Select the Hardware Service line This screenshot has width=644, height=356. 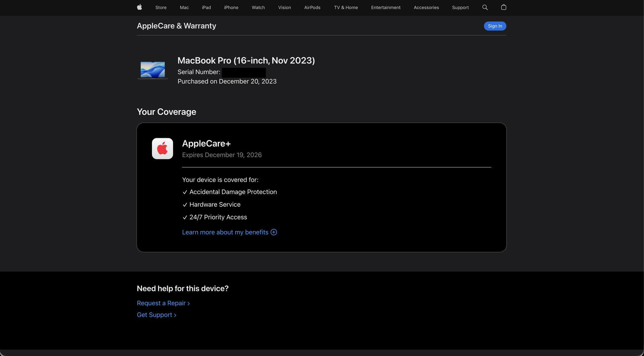click(211, 204)
